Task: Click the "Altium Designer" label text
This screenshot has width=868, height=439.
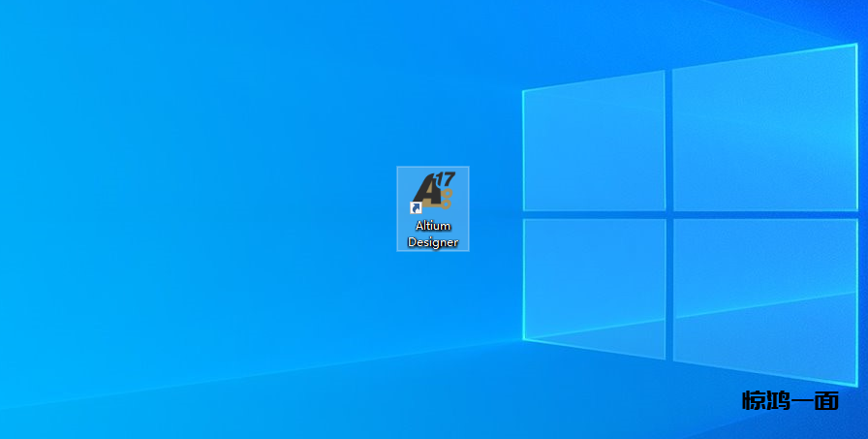Action: (433, 234)
